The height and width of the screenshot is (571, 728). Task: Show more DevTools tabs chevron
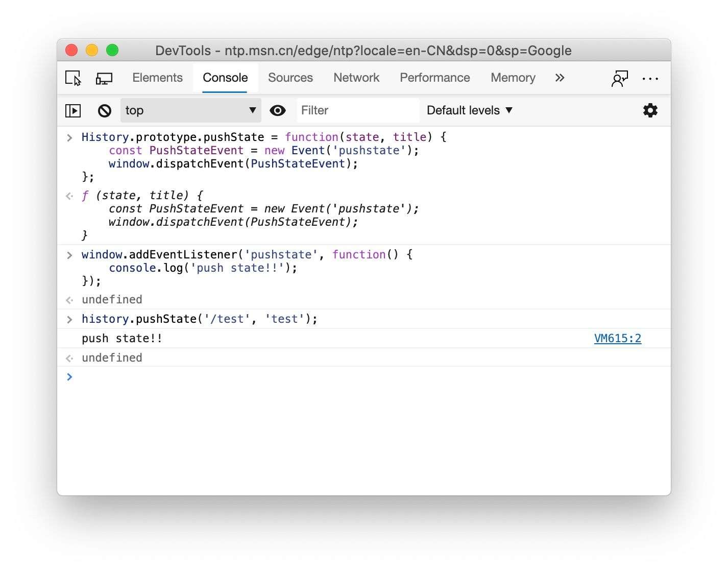pos(560,78)
